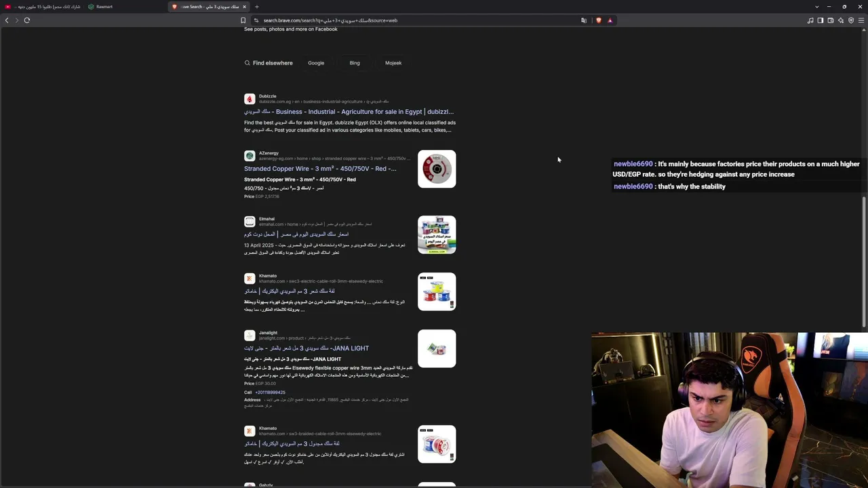Open the Khamato braided cable roll thumbnail
This screenshot has height=488, width=868.
pyautogui.click(x=437, y=444)
